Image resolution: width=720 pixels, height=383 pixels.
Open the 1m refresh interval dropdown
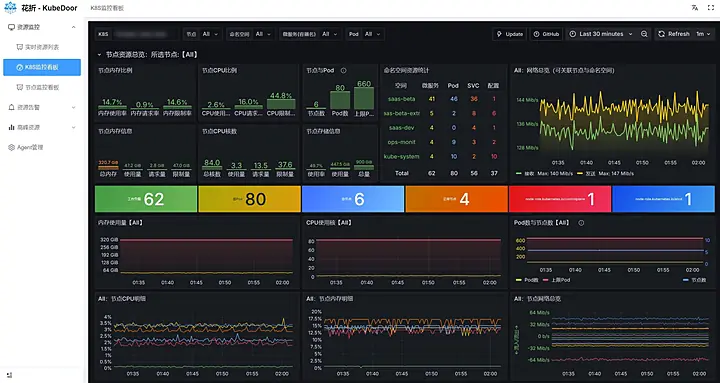tap(703, 34)
